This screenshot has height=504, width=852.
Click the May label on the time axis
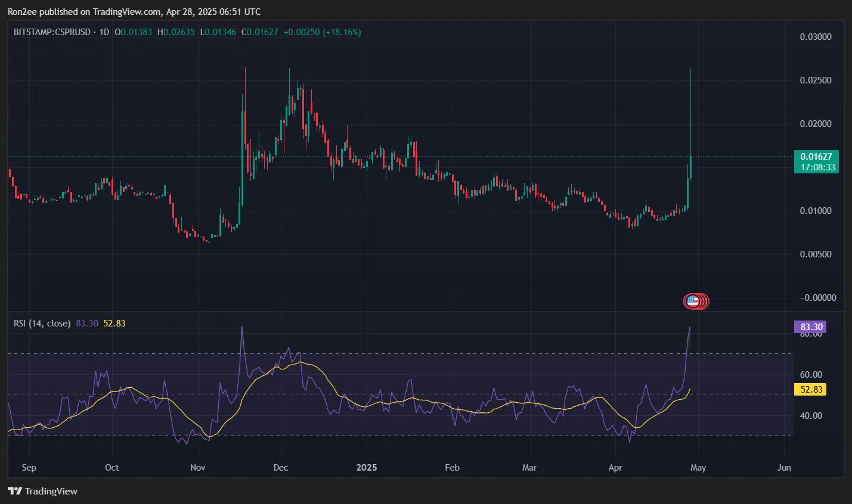(698, 468)
